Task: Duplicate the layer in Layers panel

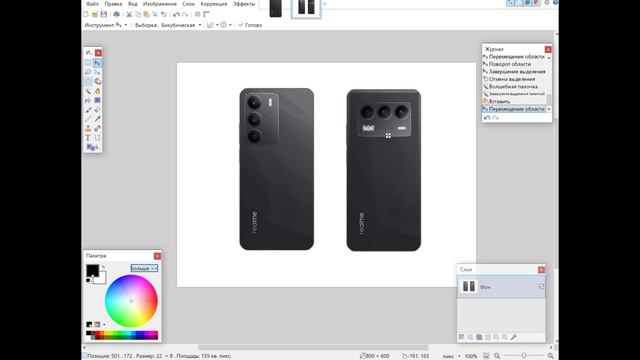Action: [479, 337]
